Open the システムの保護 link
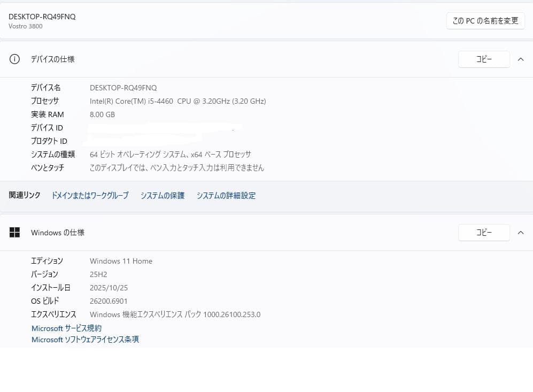533x392 pixels. coord(162,196)
